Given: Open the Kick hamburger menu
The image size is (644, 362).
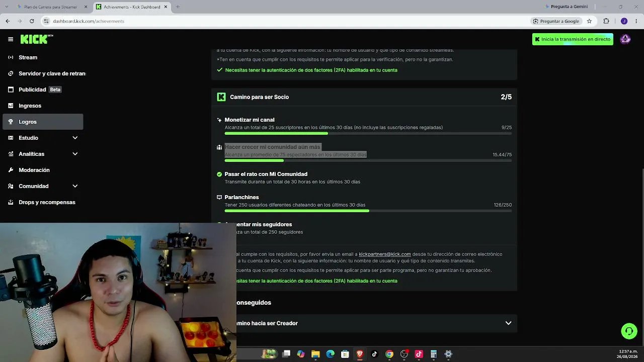Looking at the screenshot, I should 11,39.
